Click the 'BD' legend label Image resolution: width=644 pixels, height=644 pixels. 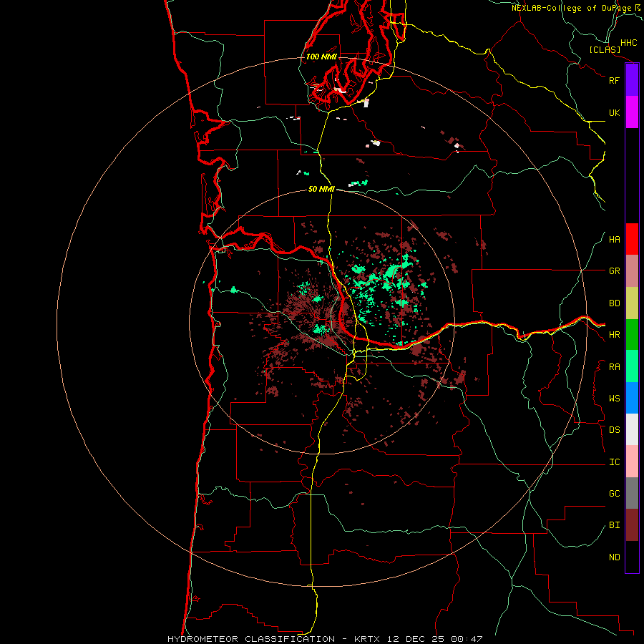(614, 303)
